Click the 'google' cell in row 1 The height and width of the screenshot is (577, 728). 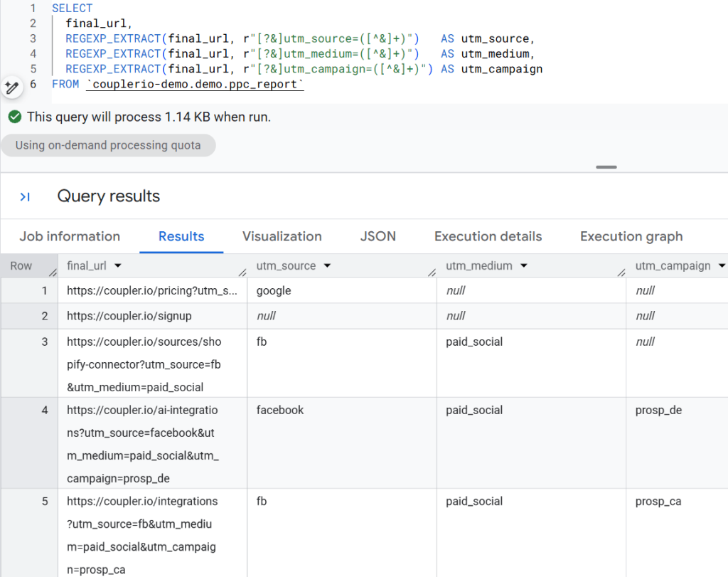342,291
